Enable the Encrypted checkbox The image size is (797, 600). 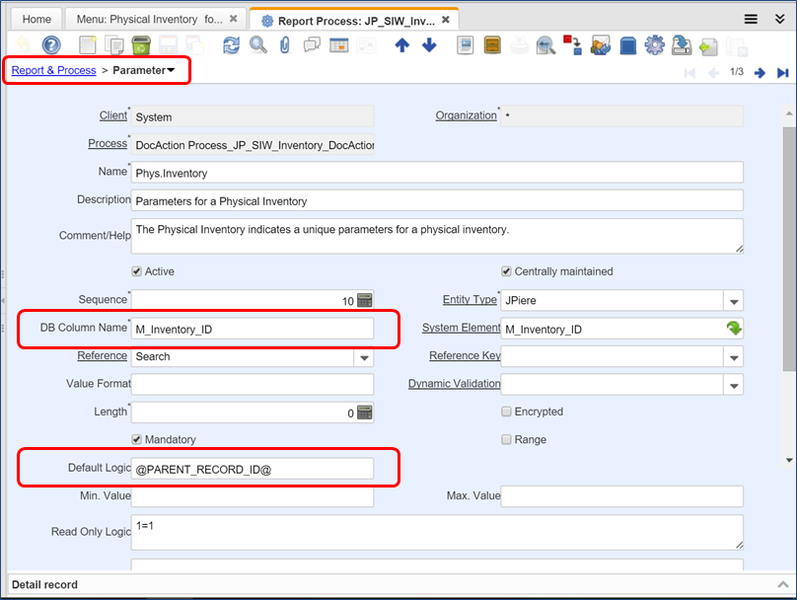coord(507,411)
